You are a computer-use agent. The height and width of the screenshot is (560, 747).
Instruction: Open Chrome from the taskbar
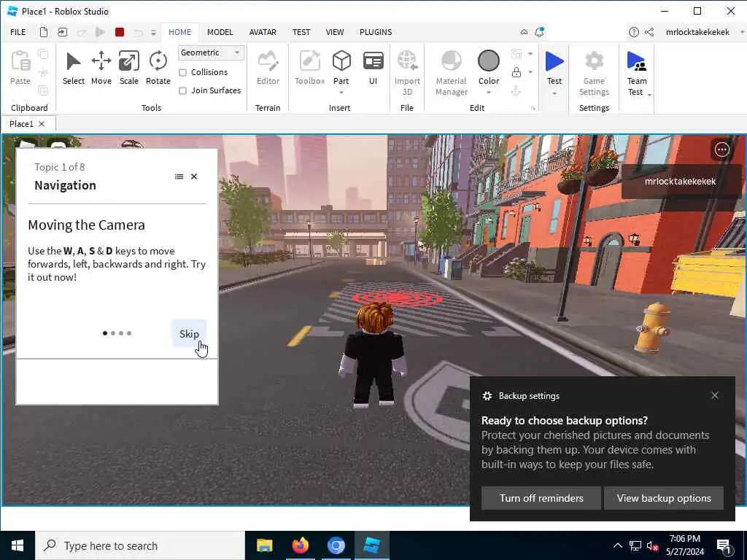[x=336, y=545]
